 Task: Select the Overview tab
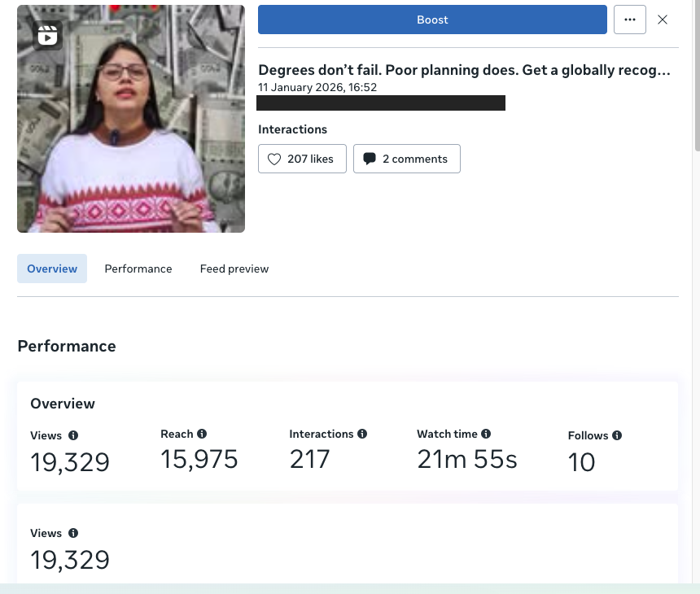(x=52, y=269)
